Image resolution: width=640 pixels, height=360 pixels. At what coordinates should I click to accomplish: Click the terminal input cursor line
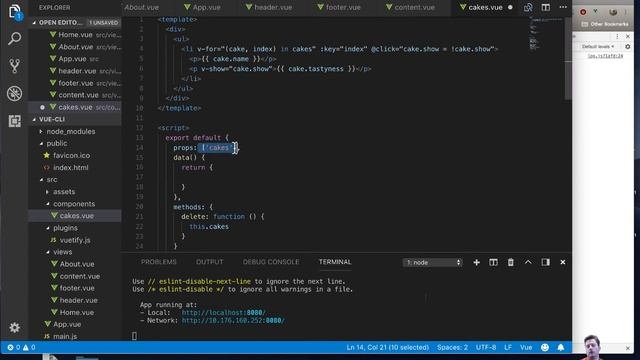tap(134, 336)
